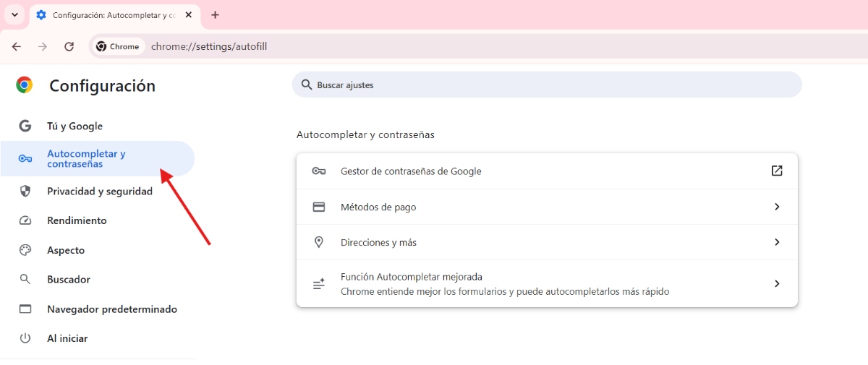Click the palette icon for Aspecto

click(x=25, y=250)
